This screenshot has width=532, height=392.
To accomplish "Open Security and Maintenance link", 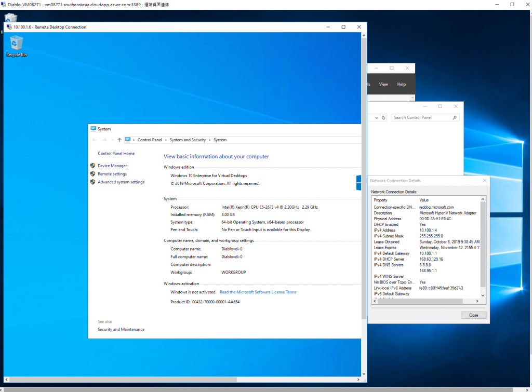I will 121,330.
